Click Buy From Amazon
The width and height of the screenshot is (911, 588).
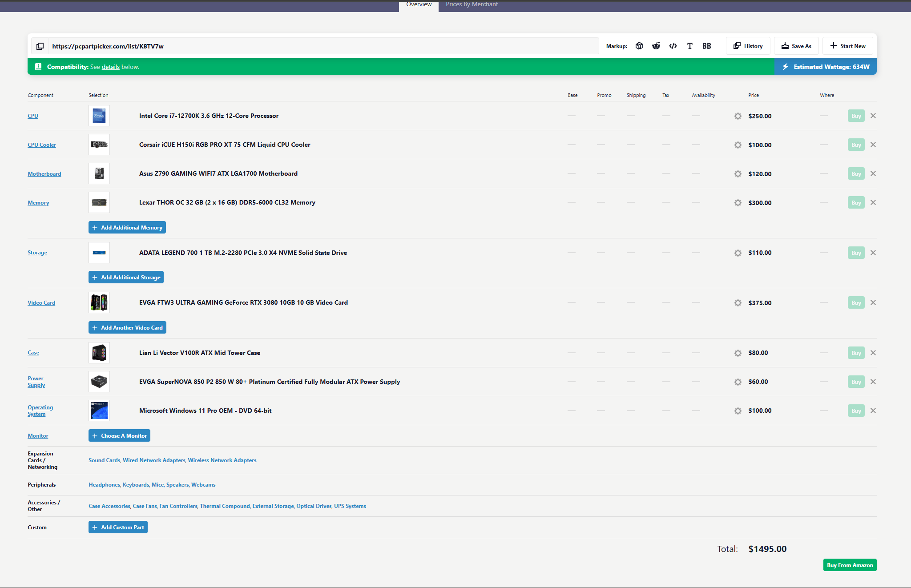850,565
